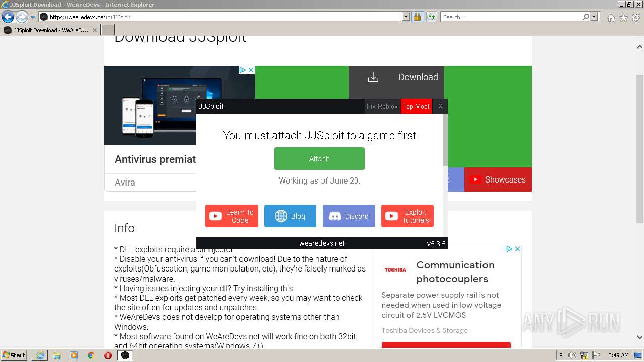Click the Info section heading
The width and height of the screenshot is (644, 362).
124,228
